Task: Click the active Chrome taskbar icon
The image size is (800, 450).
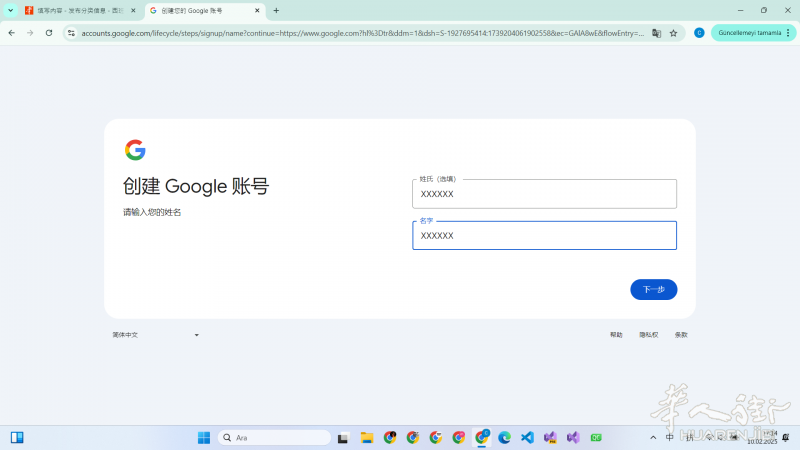Action: click(x=482, y=437)
